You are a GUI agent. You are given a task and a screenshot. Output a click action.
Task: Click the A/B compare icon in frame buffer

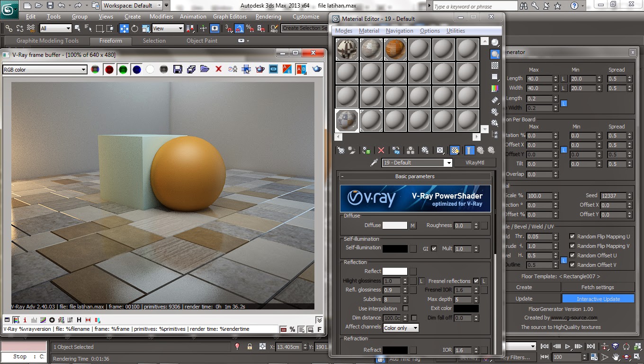click(287, 69)
